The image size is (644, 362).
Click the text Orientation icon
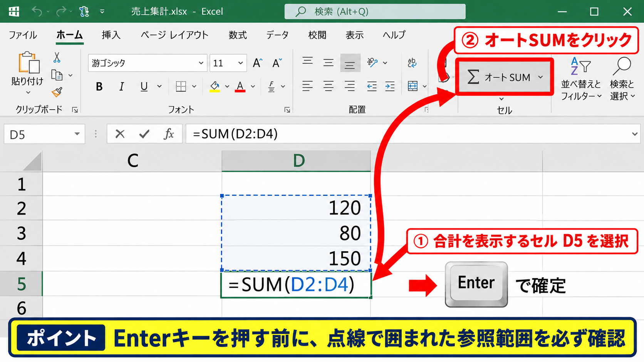[372, 62]
